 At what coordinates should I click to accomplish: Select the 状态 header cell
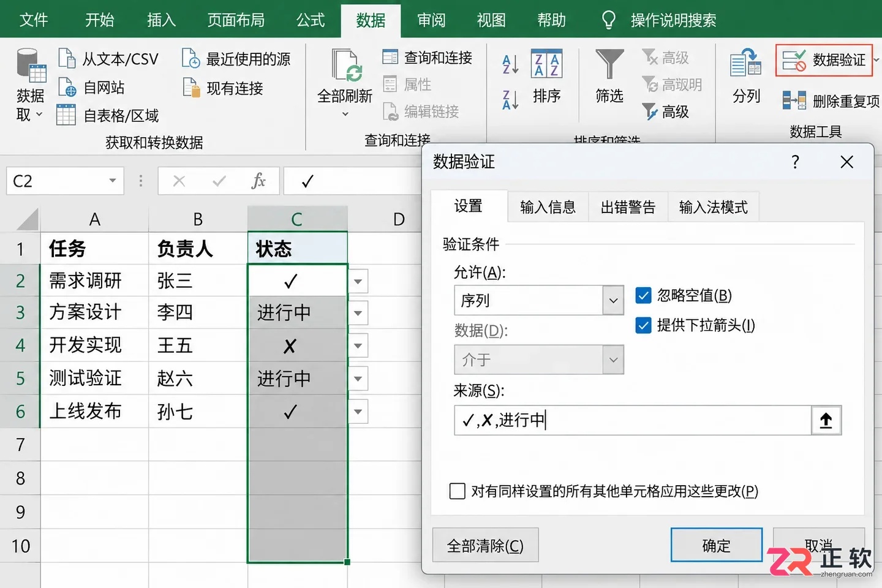298,248
